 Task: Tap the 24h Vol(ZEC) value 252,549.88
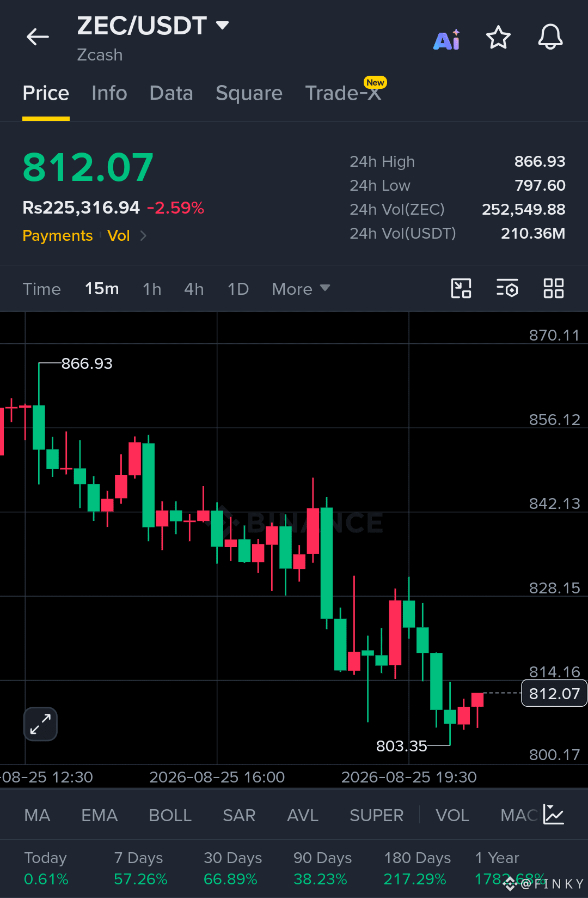pos(523,209)
